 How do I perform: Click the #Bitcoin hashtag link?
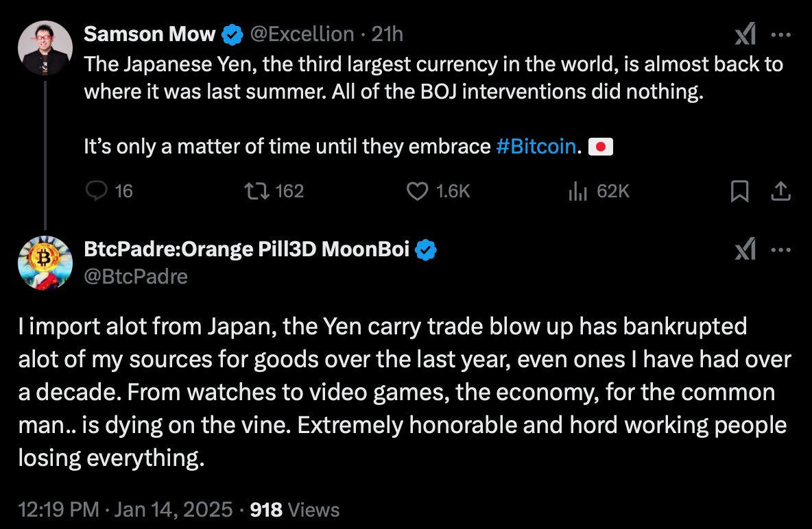[x=536, y=147]
